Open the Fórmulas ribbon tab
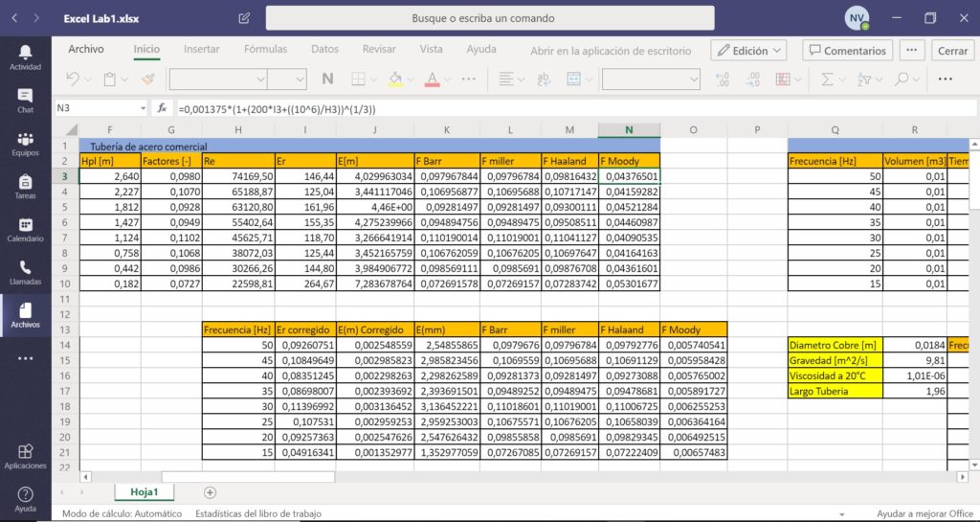This screenshot has height=522, width=980. tap(265, 50)
